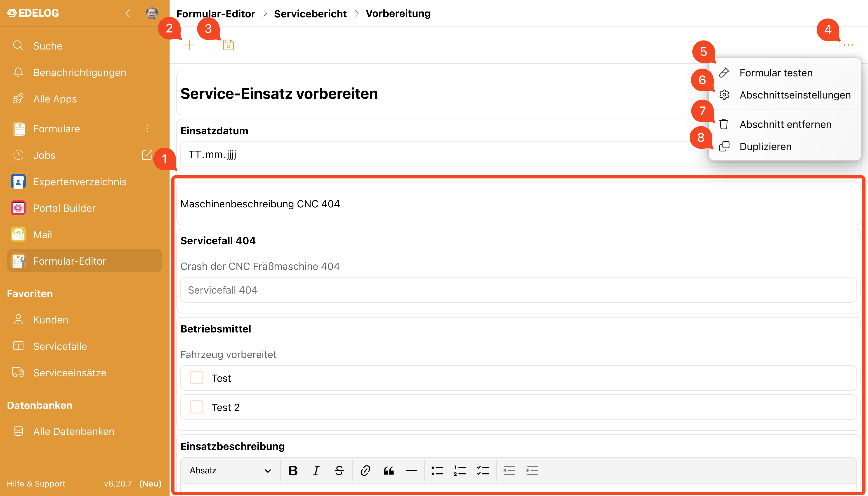The width and height of the screenshot is (868, 496).
Task: Insert a link with the chain icon
Action: tap(365, 470)
